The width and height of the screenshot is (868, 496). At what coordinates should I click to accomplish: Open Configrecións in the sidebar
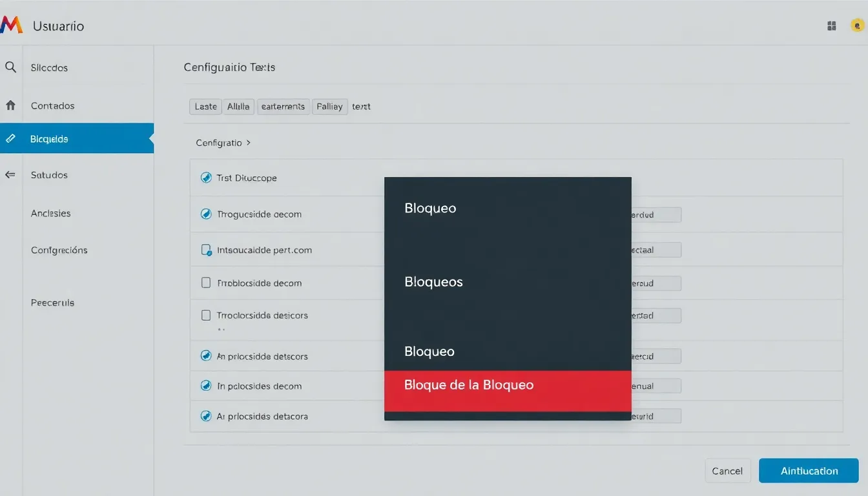pyautogui.click(x=59, y=250)
